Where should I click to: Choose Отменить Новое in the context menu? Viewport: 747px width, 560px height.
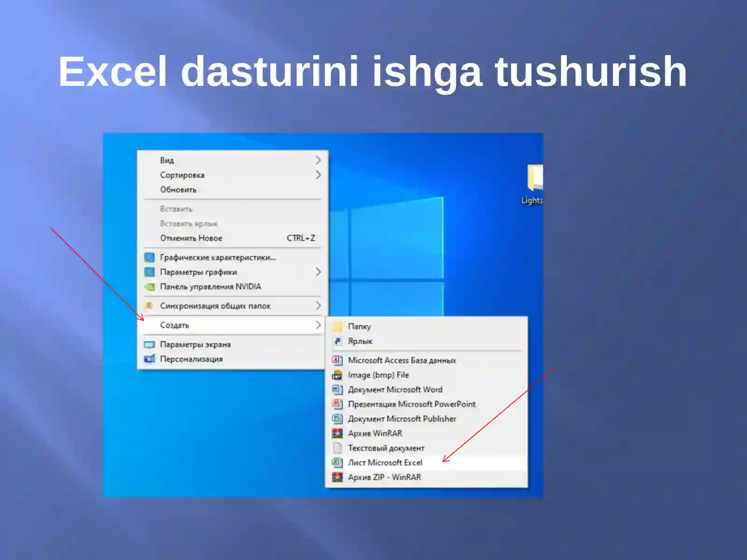coord(233,238)
